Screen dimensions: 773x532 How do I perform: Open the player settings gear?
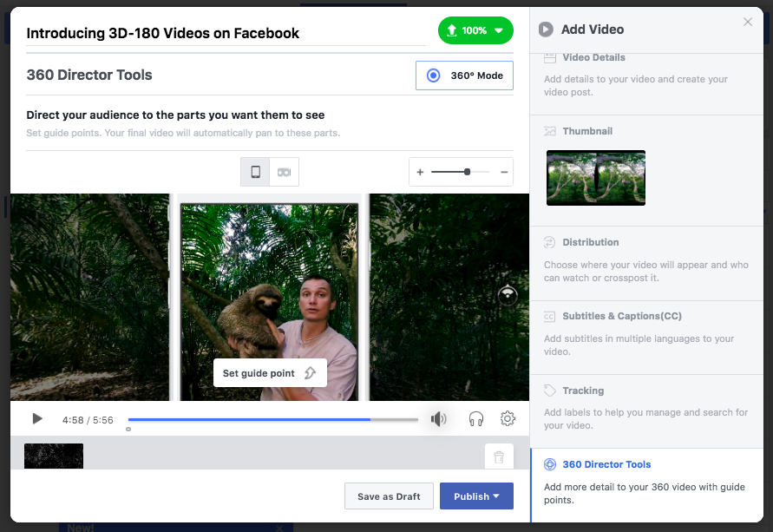pos(508,418)
